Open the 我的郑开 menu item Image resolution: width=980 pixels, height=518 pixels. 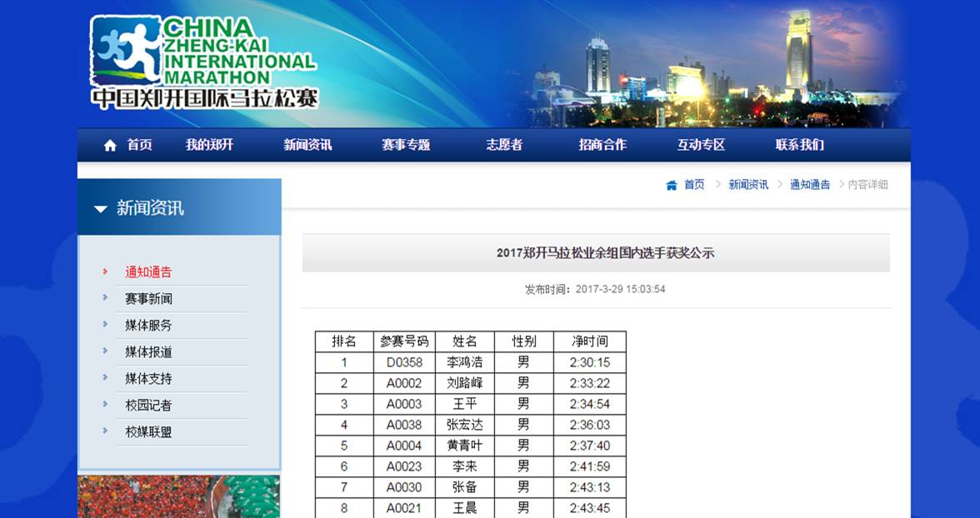pos(209,145)
